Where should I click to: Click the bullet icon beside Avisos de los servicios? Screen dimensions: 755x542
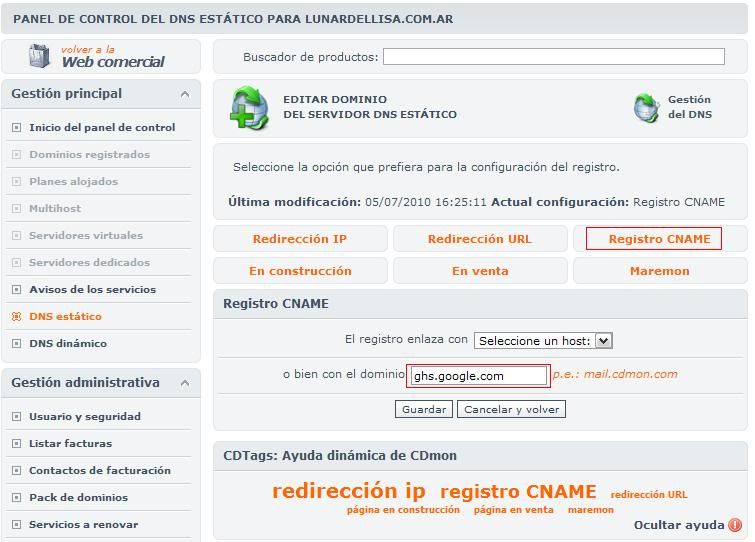point(16,289)
